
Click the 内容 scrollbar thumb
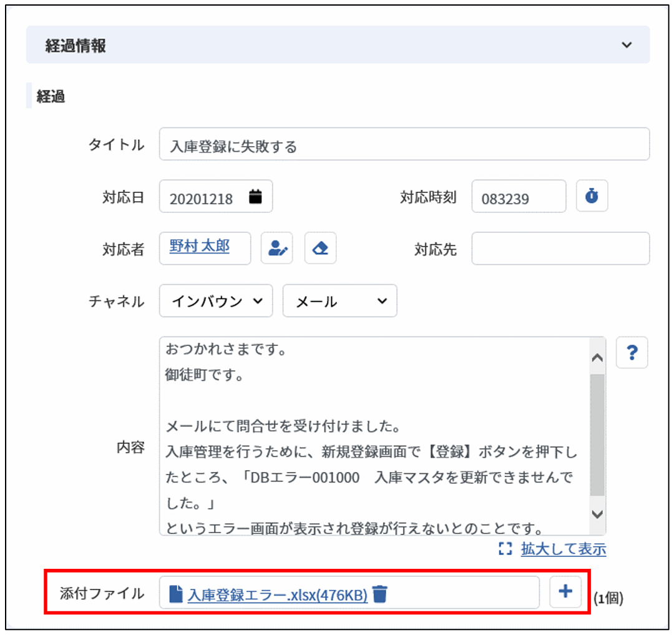pyautogui.click(x=597, y=435)
